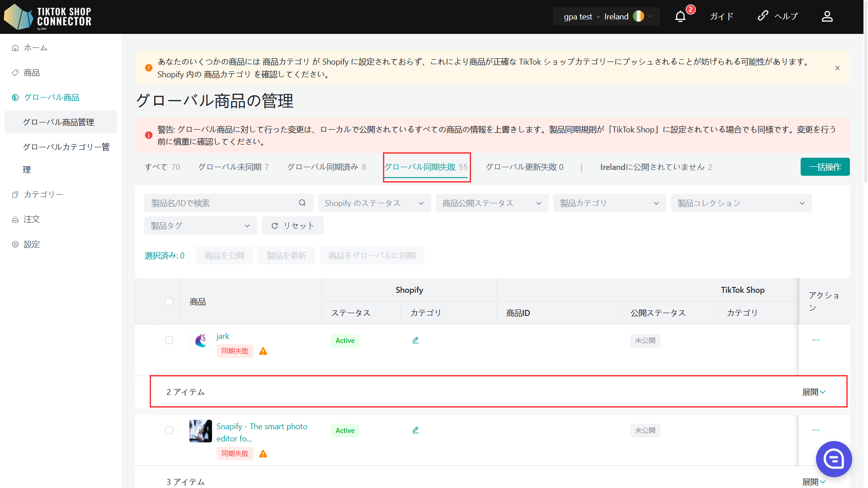Screen dimensions: 868x488
Task: Open the chat support bubble
Action: click(x=834, y=459)
